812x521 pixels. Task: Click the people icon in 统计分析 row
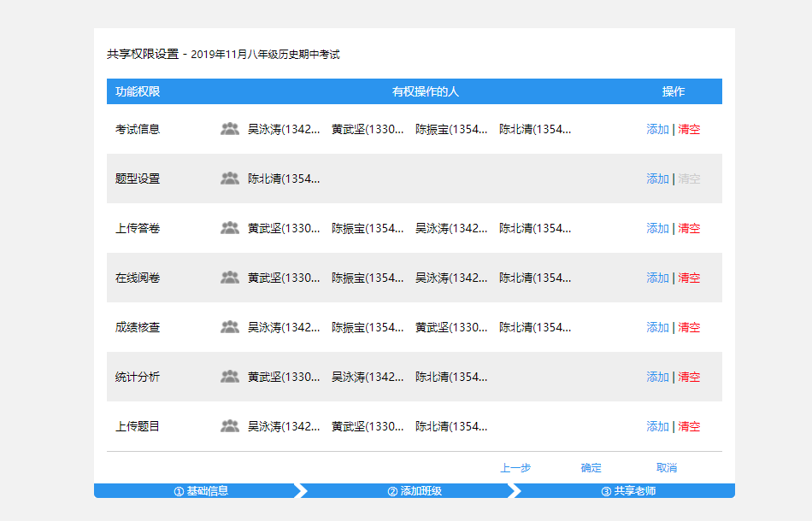pos(229,377)
